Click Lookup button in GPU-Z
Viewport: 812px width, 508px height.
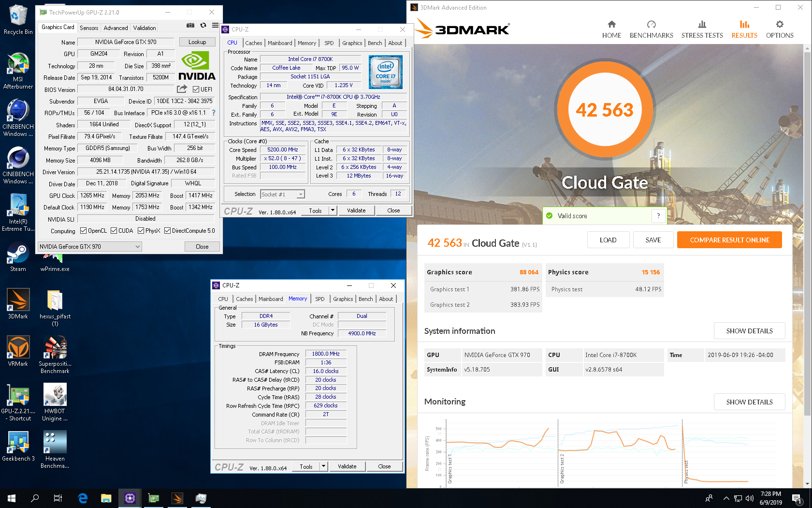[x=197, y=42]
